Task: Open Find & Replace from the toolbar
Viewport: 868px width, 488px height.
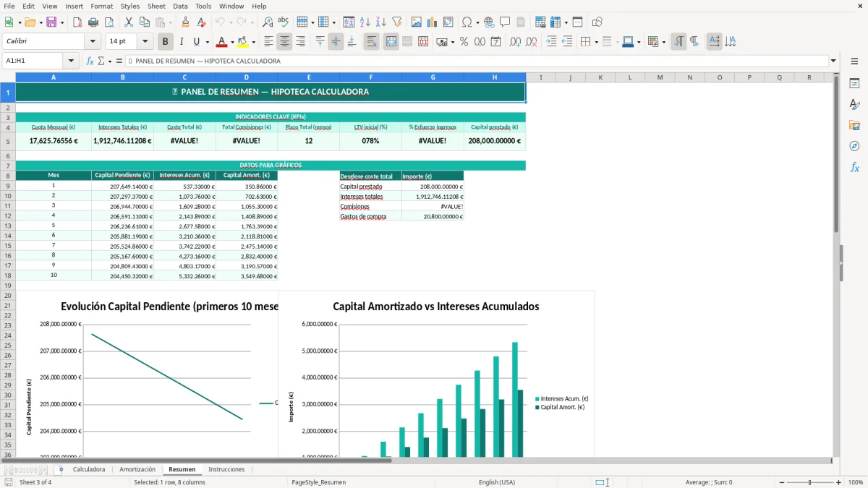Action: 268,22
